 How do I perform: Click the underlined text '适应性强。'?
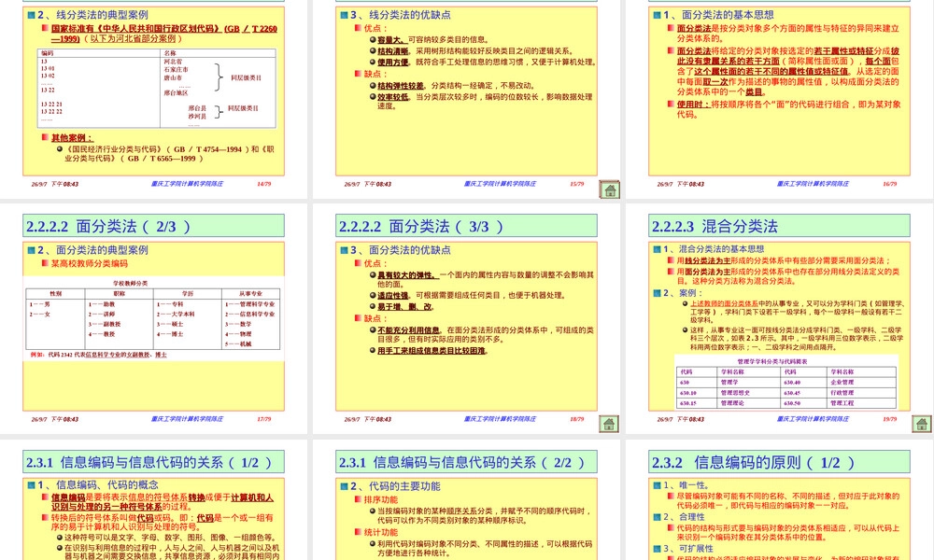tap(393, 295)
